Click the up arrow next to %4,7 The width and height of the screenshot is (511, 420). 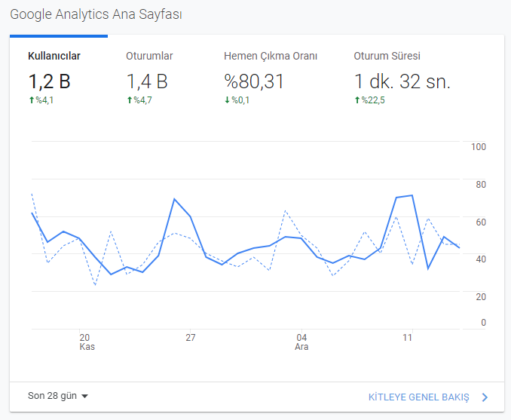click(130, 100)
